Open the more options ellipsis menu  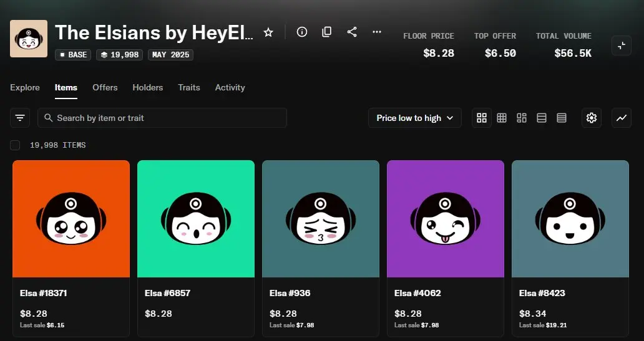pyautogui.click(x=377, y=32)
